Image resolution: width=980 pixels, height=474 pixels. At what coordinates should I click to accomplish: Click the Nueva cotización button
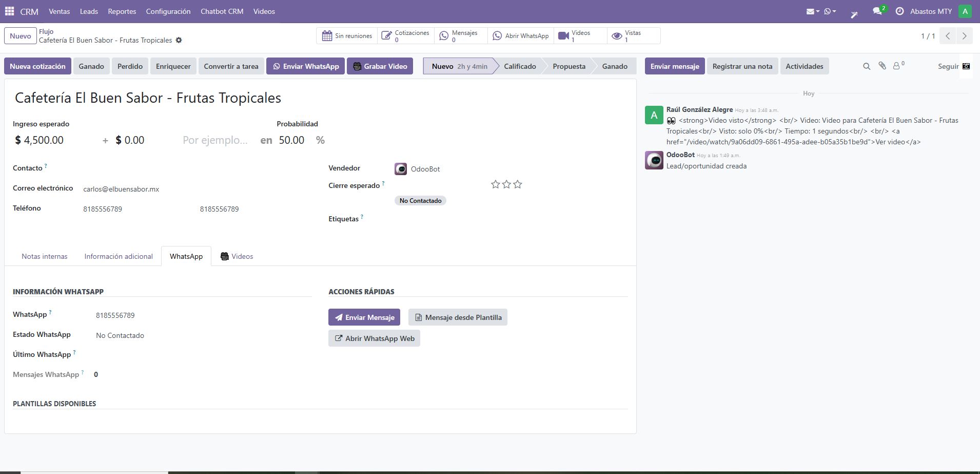37,66
